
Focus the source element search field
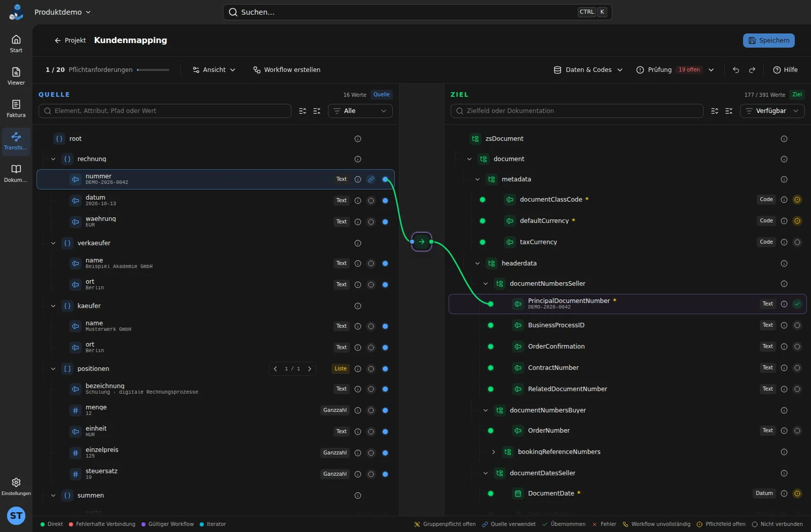[165, 111]
